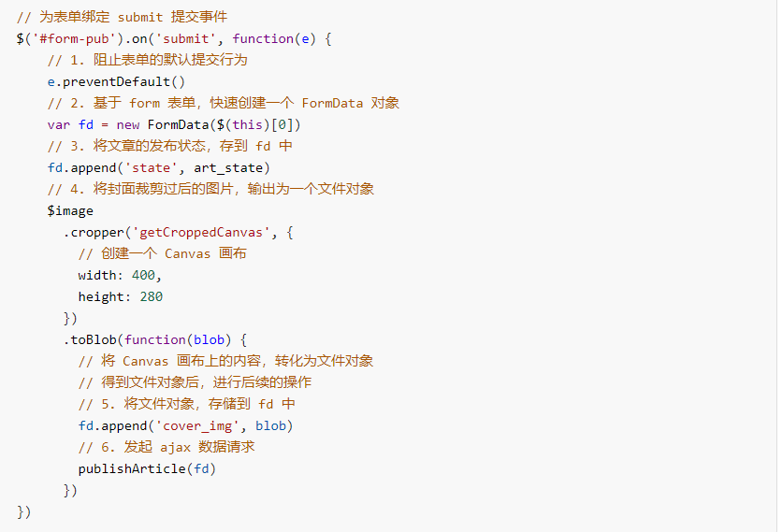Viewport: 782px width, 532px height.
Task: Click the publishArticle(fd) call
Action: 147,468
